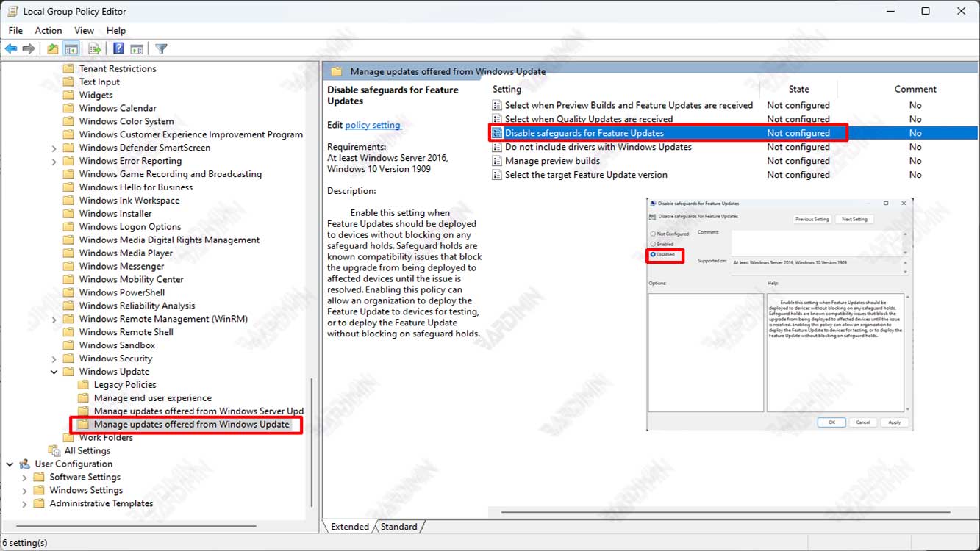This screenshot has width=980, height=551.
Task: Click the Filter funnel toolbar icon
Action: pyautogui.click(x=161, y=49)
